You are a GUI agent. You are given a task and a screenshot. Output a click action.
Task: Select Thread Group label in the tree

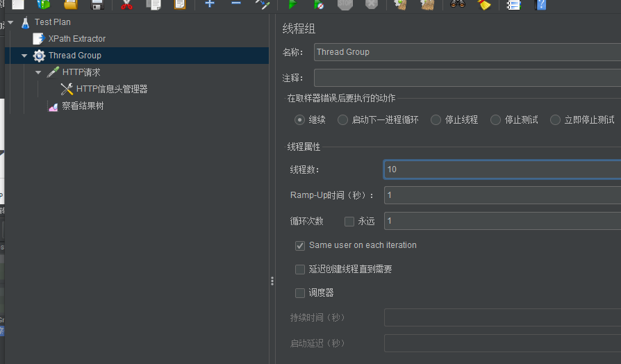click(x=75, y=56)
